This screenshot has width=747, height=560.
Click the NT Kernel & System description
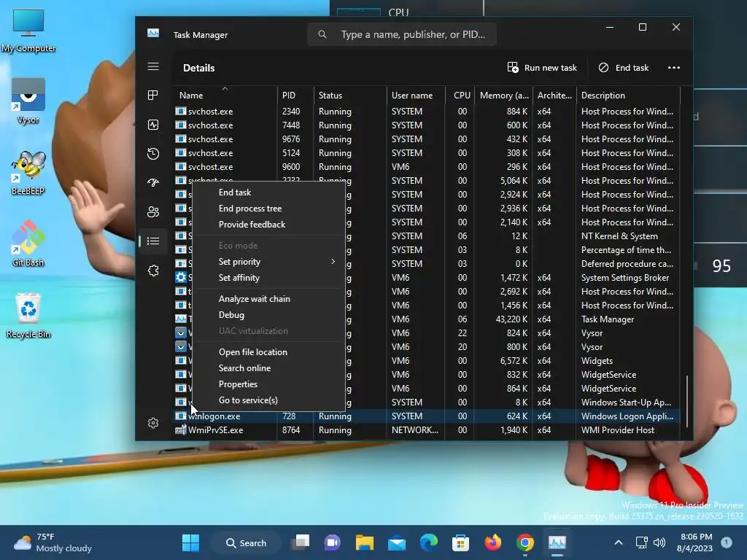(619, 236)
